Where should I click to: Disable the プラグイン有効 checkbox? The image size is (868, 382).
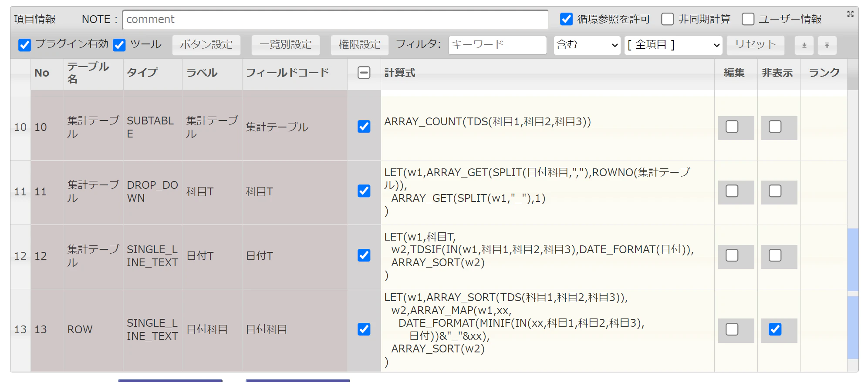[x=25, y=45]
